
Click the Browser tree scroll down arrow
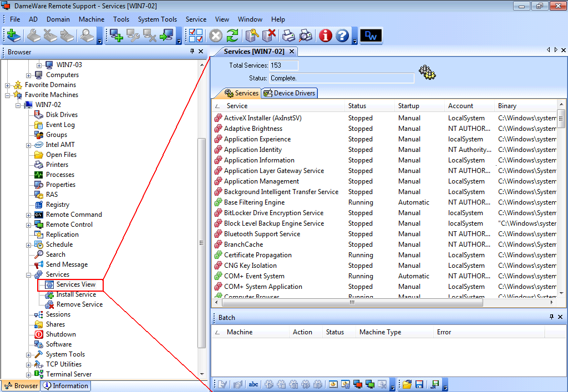click(x=202, y=374)
